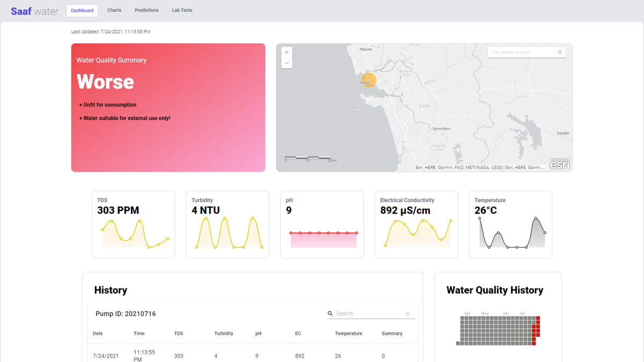Open the TDS 303 PPM card

pos(133,224)
